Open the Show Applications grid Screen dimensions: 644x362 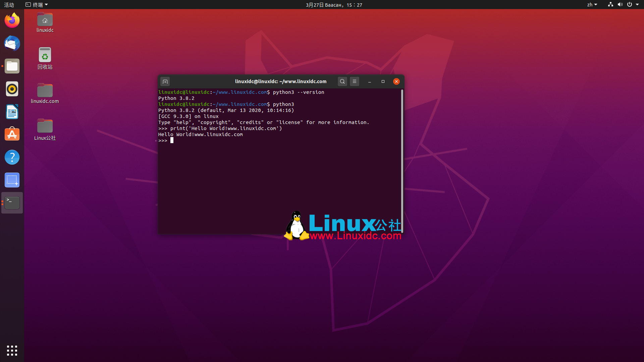12,350
